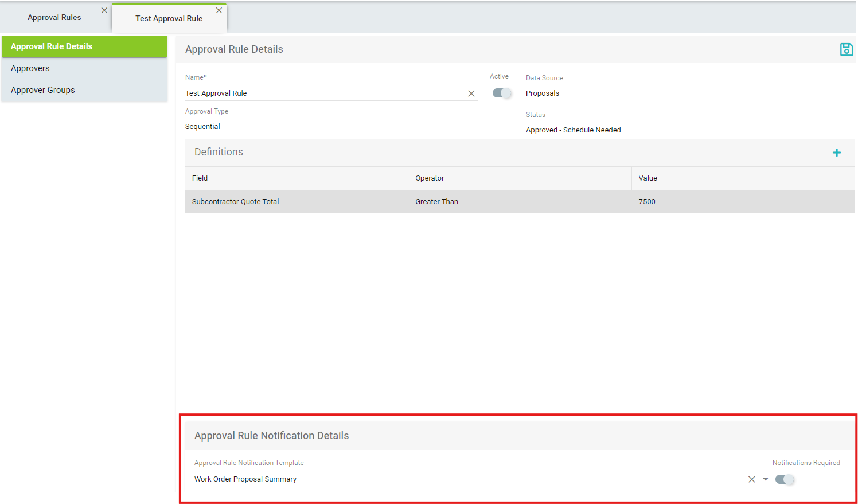Close the Approval Rules tab
The height and width of the screenshot is (504, 858).
coord(104,10)
